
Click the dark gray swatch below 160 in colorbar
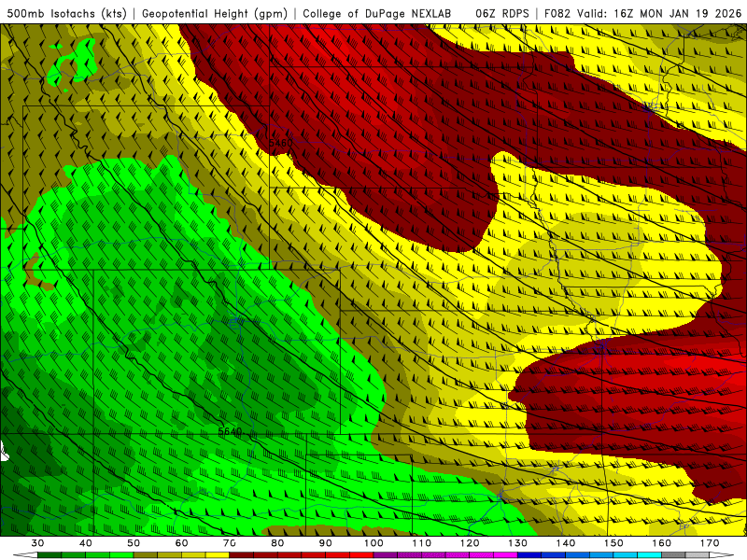pos(673,555)
